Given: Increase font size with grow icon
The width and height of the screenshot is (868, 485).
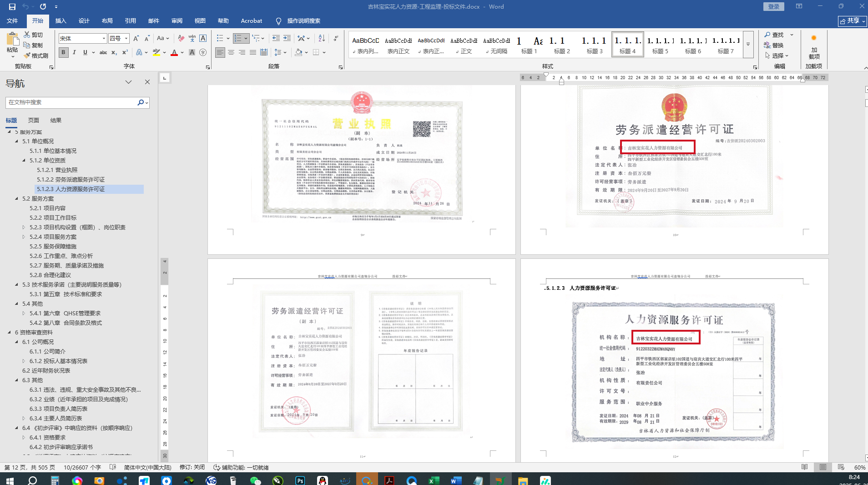Looking at the screenshot, I should point(136,39).
